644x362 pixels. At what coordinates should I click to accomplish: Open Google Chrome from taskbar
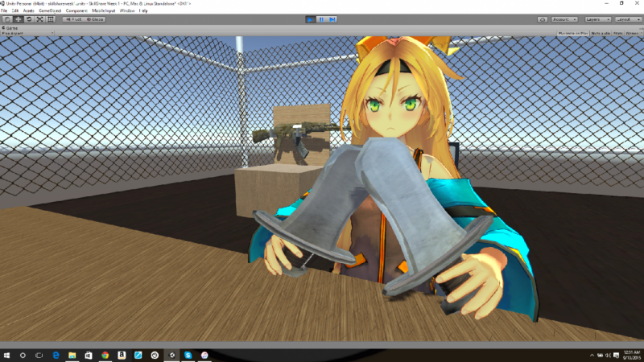(x=105, y=356)
